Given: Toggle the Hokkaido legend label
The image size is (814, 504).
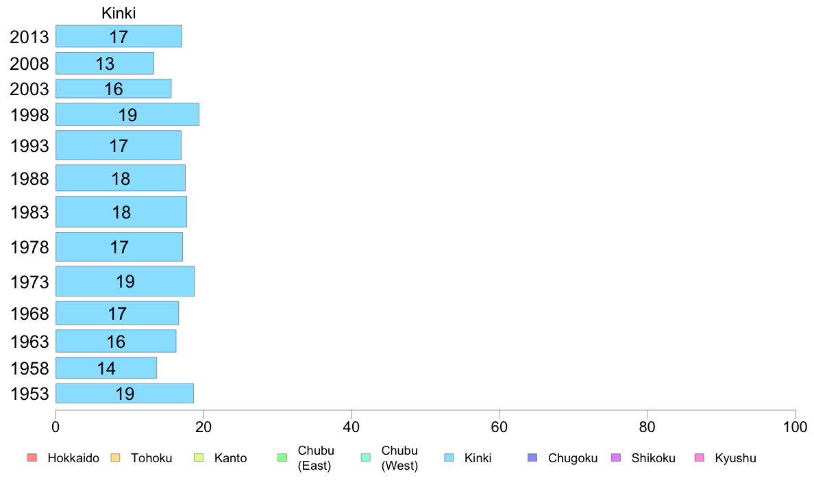Looking at the screenshot, I should pos(73,458).
